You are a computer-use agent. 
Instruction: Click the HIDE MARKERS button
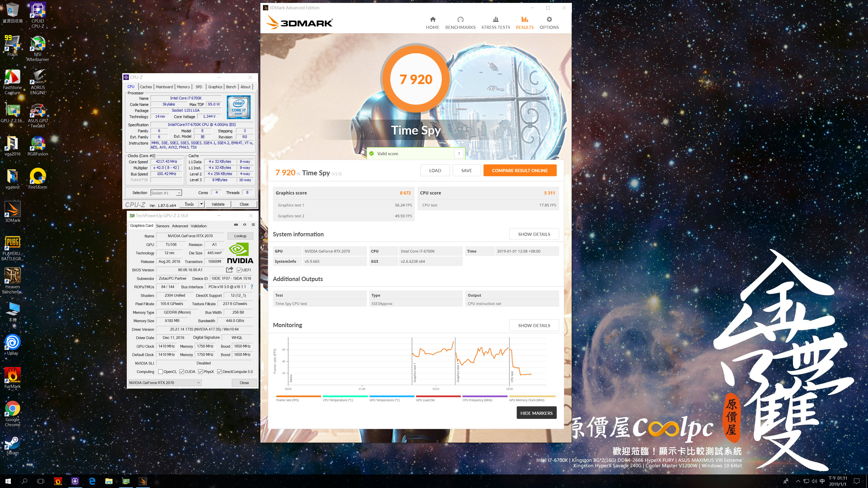(x=536, y=413)
